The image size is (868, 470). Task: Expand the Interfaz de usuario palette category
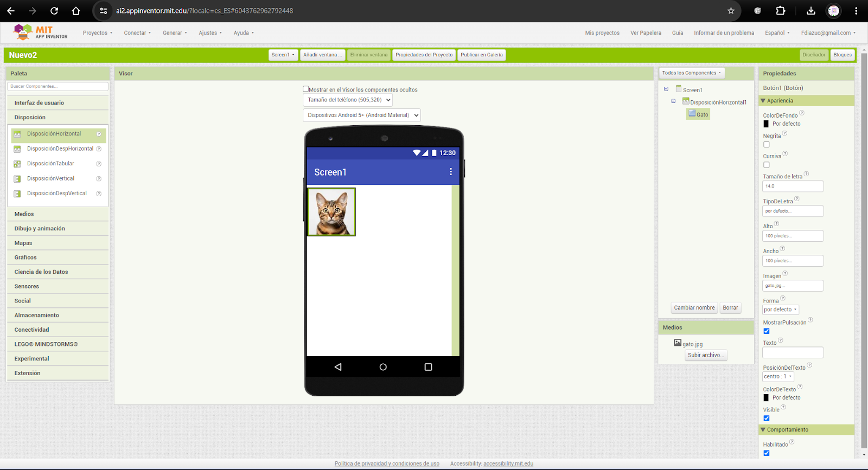pos(58,103)
